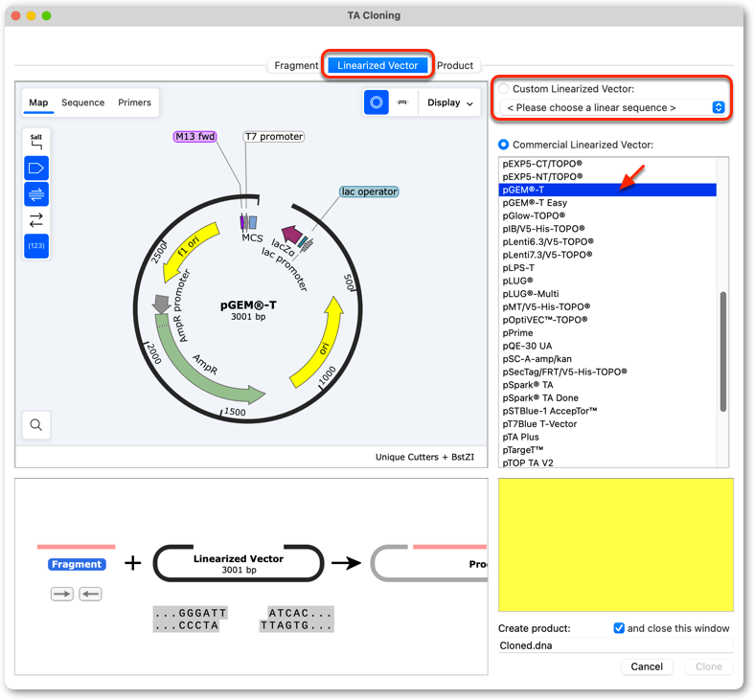The image size is (754, 700).
Task: Select pMT/V5-His-TOPO® in the list
Action: click(607, 306)
